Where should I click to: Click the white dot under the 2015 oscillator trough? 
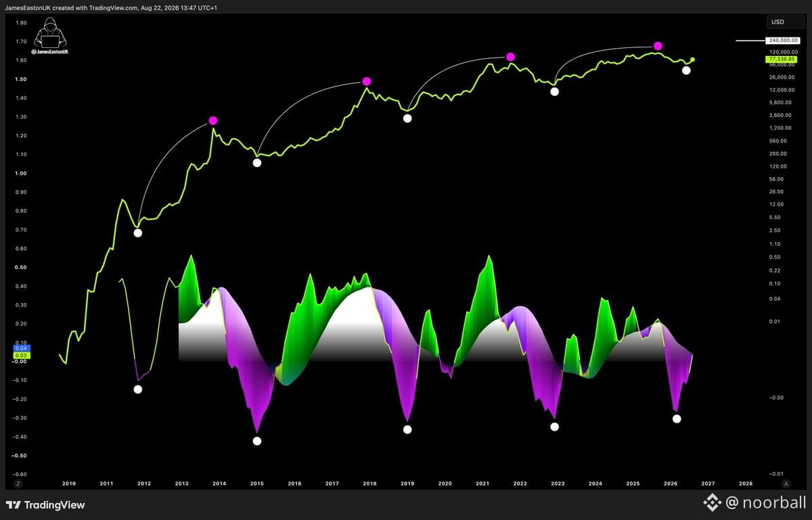pos(257,441)
